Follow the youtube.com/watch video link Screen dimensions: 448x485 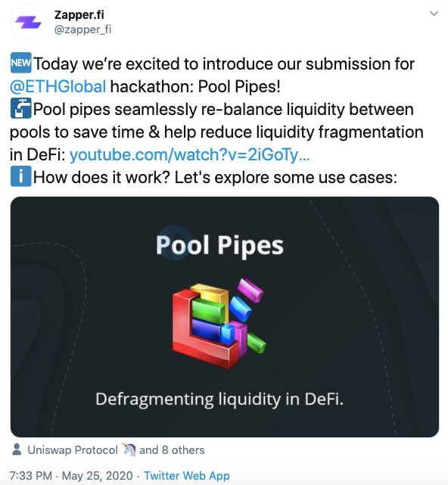[189, 154]
